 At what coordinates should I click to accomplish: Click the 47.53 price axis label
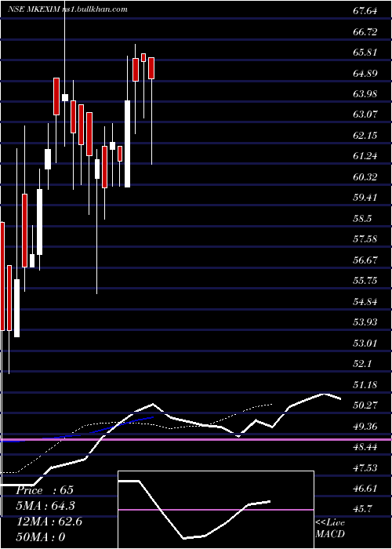click(x=365, y=467)
